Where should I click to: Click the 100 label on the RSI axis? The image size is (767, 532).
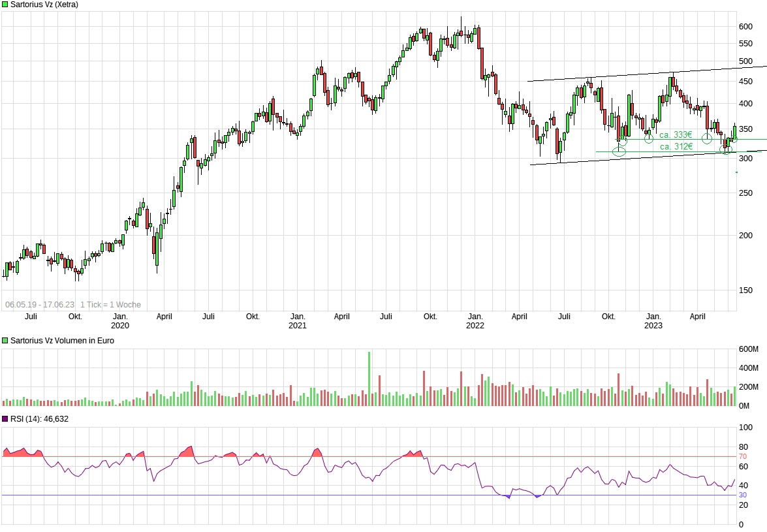(745, 428)
